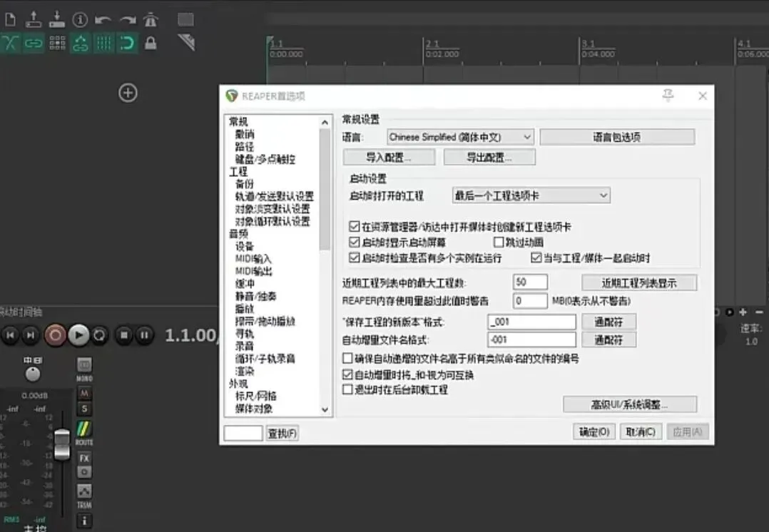This screenshot has width=769, height=532.
Task: Open the language dropdown Chinese Simplified
Action: click(x=460, y=137)
